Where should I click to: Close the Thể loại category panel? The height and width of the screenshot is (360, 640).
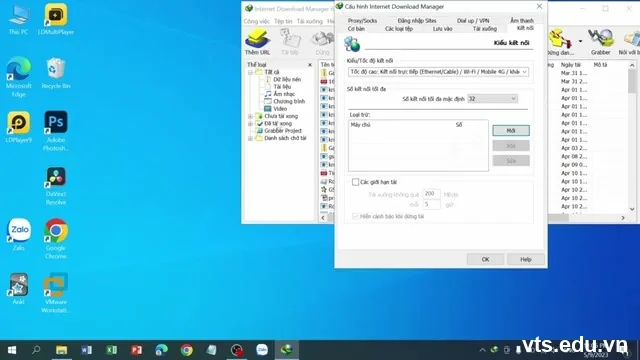tap(310, 65)
